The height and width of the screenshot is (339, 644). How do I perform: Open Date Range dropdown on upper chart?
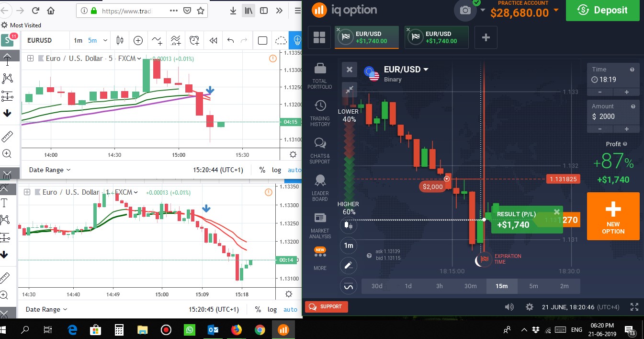coord(50,170)
